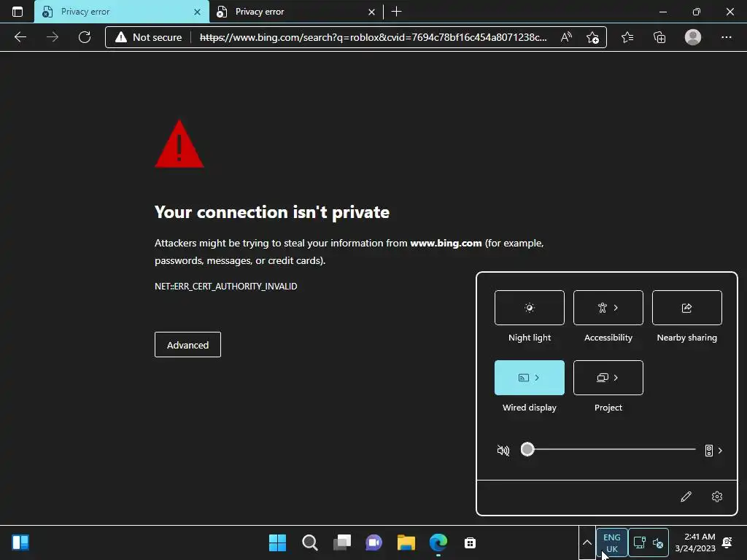Unmute the volume speaker icon
This screenshot has height=560, width=747.
tap(503, 450)
